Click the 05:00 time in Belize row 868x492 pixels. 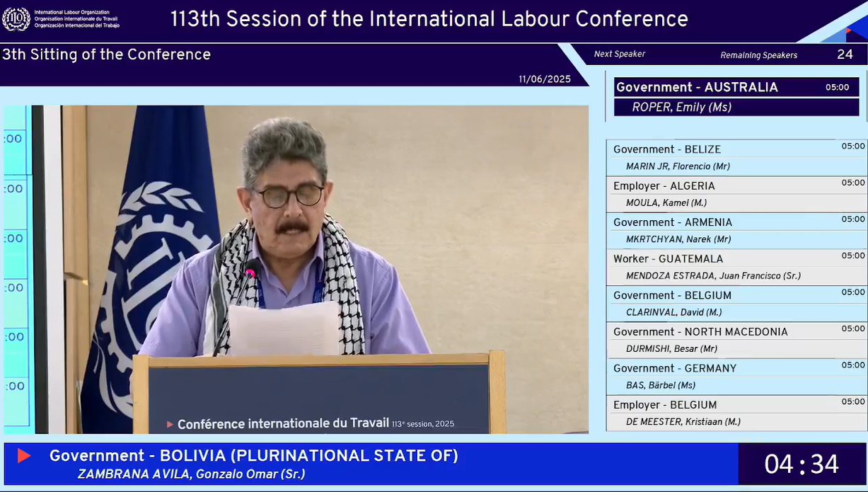[852, 147]
